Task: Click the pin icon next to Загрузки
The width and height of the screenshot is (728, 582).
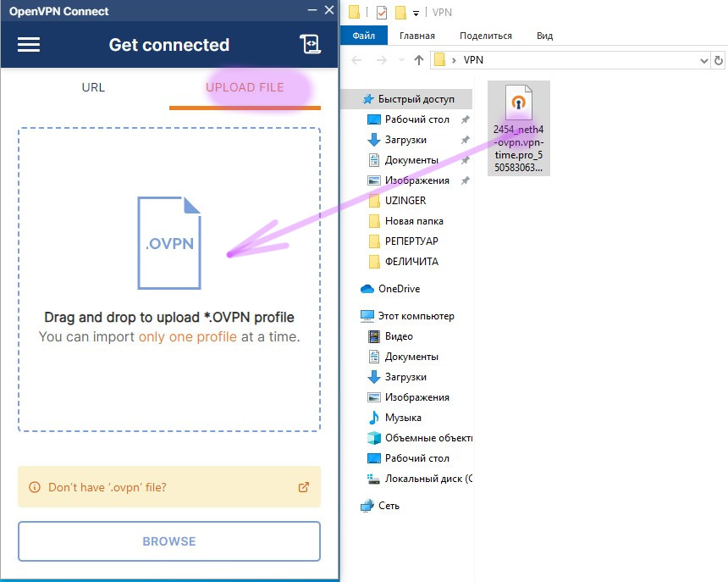Action: (465, 140)
